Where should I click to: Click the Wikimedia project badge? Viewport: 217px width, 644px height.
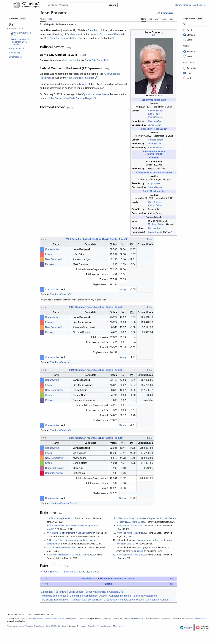click(x=186, y=627)
